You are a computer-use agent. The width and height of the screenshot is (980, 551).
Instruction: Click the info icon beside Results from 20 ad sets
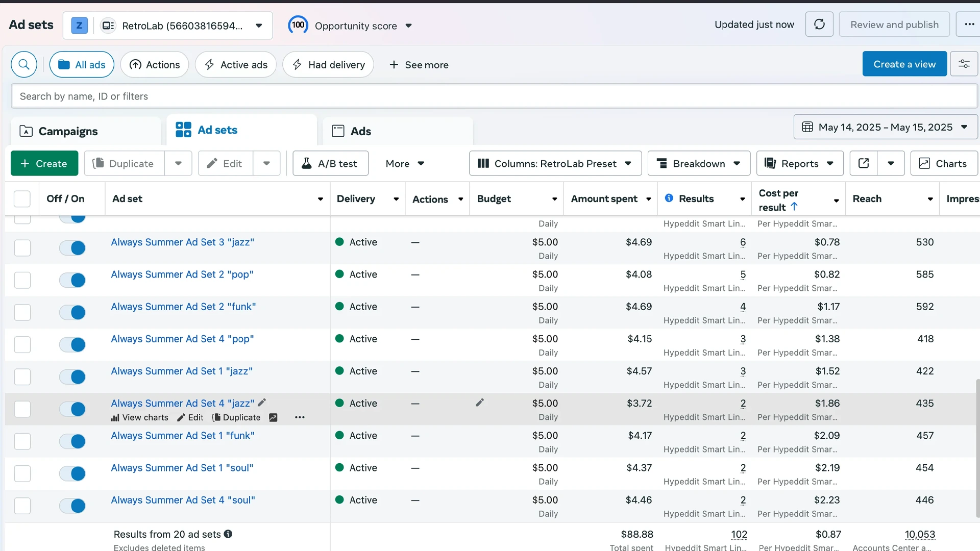tap(228, 534)
